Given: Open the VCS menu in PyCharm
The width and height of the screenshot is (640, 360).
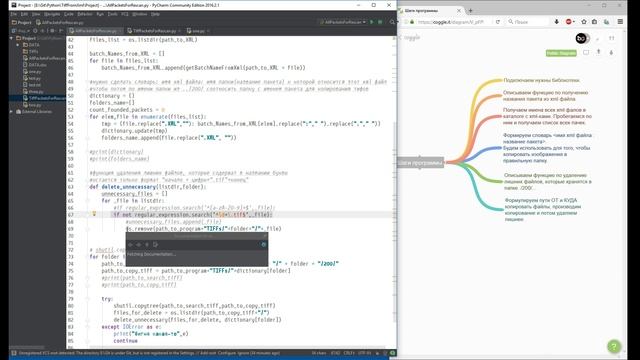Looking at the screenshot, I should click(x=124, y=14).
